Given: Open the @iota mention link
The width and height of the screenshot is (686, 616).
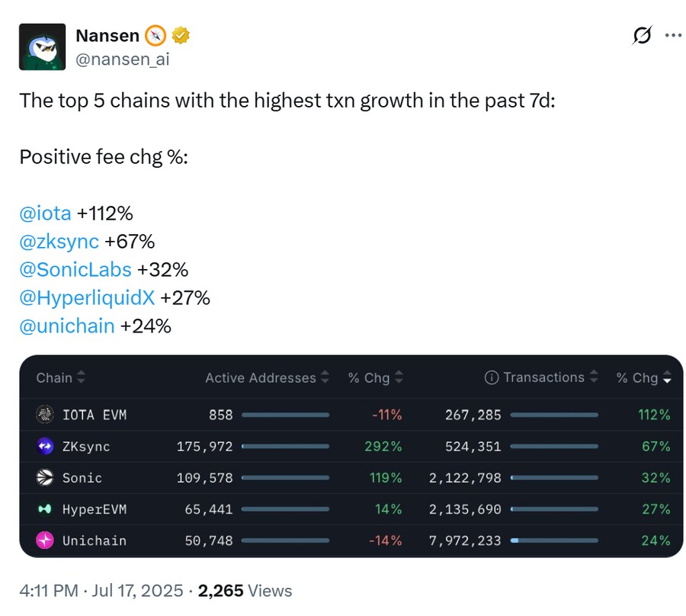Looking at the screenshot, I should click(45, 213).
